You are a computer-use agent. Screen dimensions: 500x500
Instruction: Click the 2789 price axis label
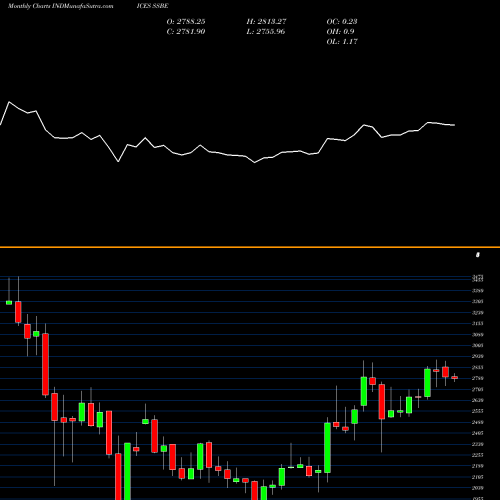(x=478, y=378)
